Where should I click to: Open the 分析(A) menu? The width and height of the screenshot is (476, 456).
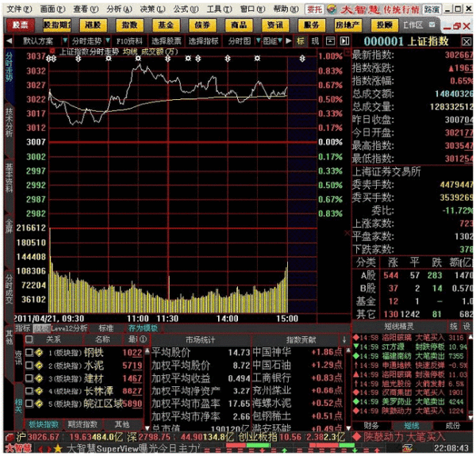tap(114, 9)
